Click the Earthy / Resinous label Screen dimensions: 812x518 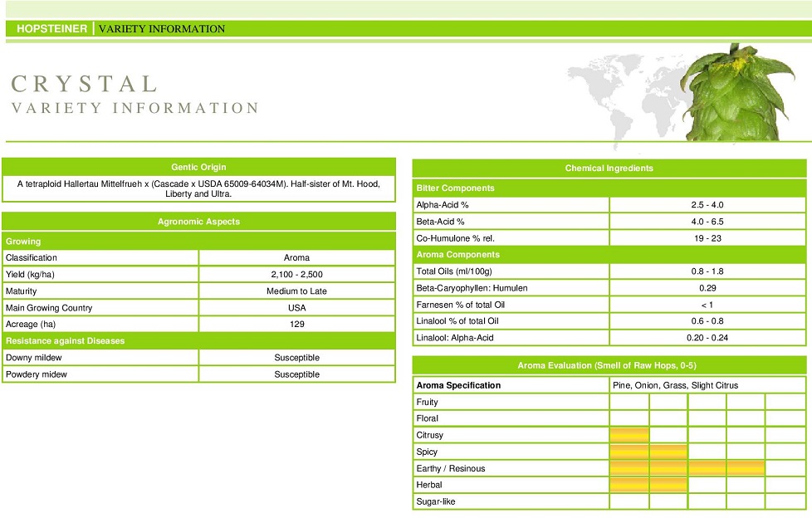pyautogui.click(x=451, y=468)
